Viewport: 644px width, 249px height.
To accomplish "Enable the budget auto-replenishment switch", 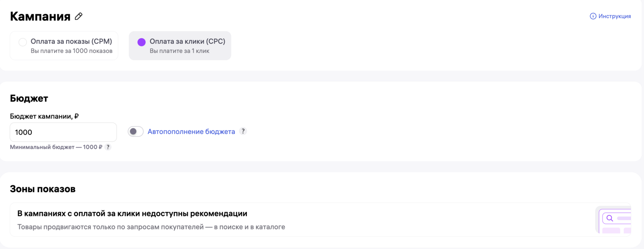I will (x=135, y=131).
